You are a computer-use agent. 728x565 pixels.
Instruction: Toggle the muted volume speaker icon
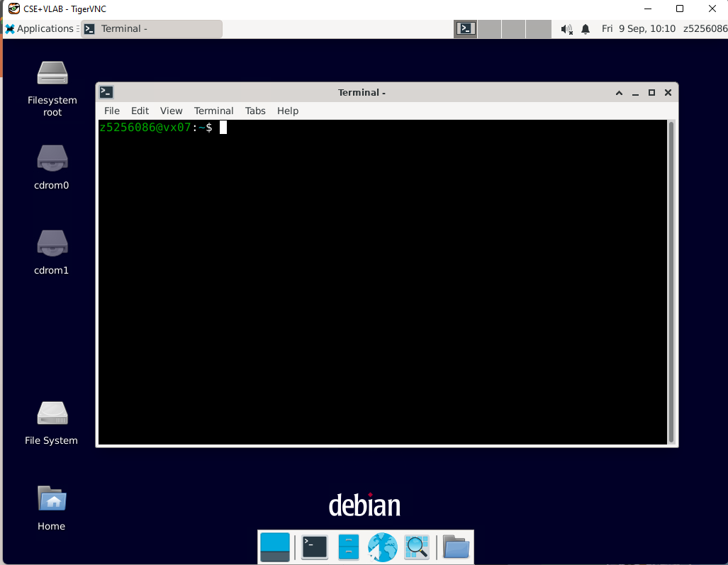566,29
